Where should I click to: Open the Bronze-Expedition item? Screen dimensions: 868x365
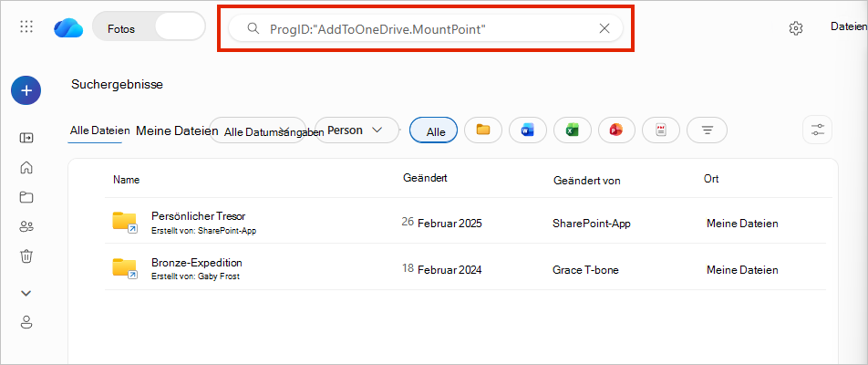click(x=197, y=263)
